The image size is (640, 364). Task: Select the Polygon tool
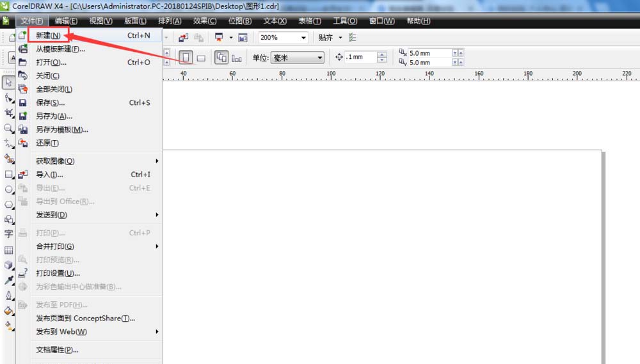(8, 205)
